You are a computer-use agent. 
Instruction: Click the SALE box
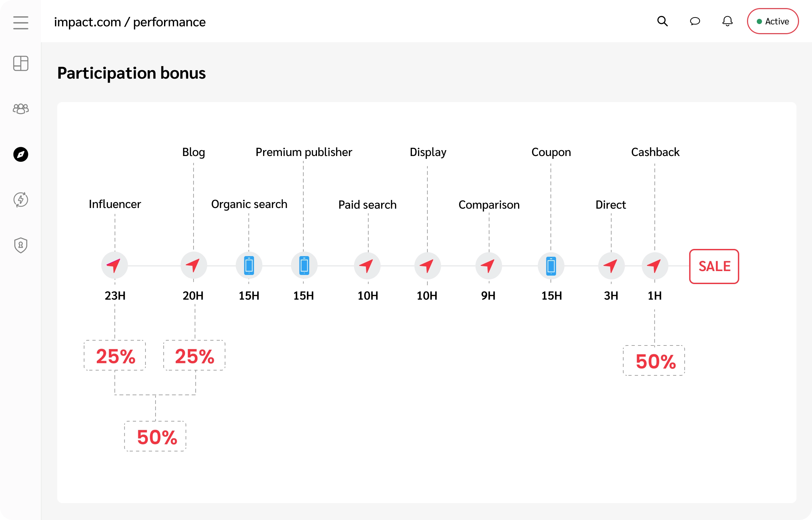[x=714, y=266]
